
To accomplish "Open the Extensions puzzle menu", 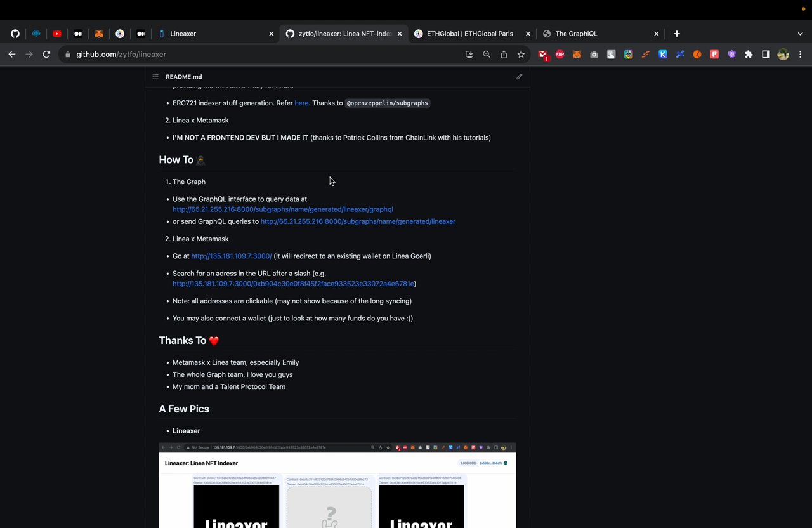I will point(749,55).
